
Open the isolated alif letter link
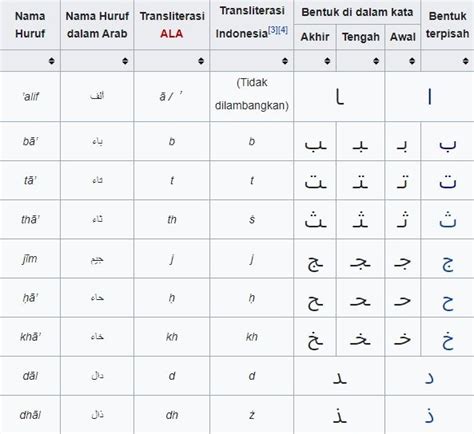pos(430,97)
